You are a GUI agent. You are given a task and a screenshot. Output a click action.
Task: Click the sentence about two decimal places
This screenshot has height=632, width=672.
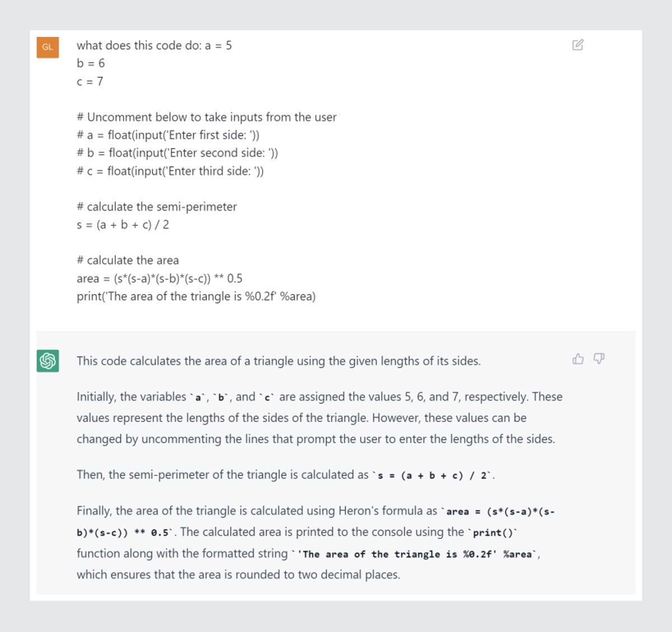[238, 574]
